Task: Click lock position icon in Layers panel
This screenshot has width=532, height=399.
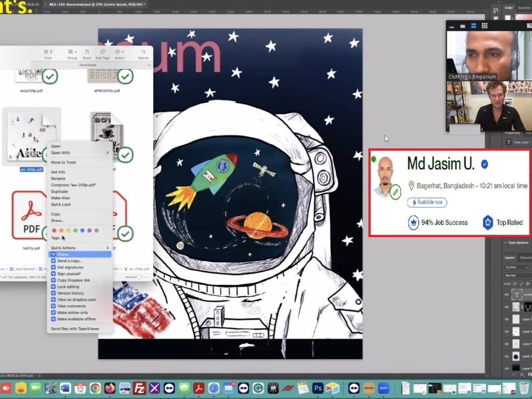Action: click(x=528, y=284)
